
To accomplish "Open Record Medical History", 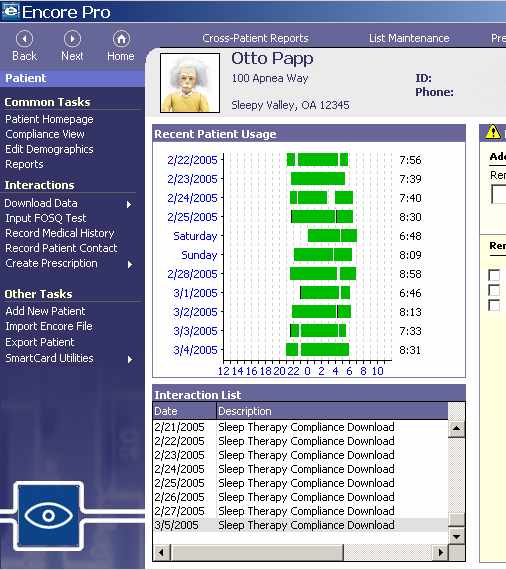I will (60, 233).
